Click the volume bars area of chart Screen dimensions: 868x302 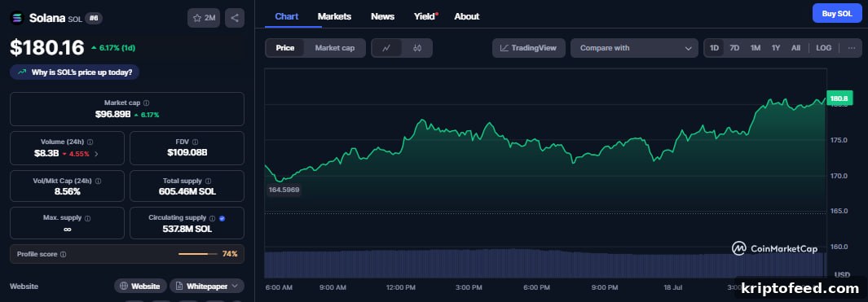(x=545, y=263)
